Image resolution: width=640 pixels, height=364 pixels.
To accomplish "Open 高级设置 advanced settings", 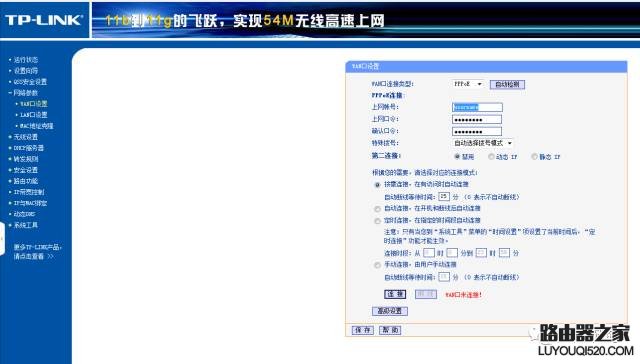I will coord(390,311).
